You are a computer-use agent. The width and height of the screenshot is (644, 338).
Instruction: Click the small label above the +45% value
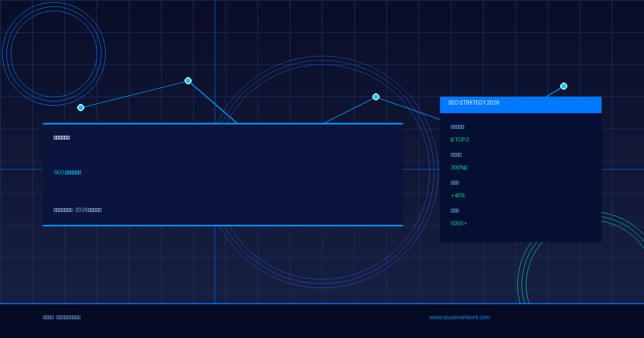(x=455, y=182)
